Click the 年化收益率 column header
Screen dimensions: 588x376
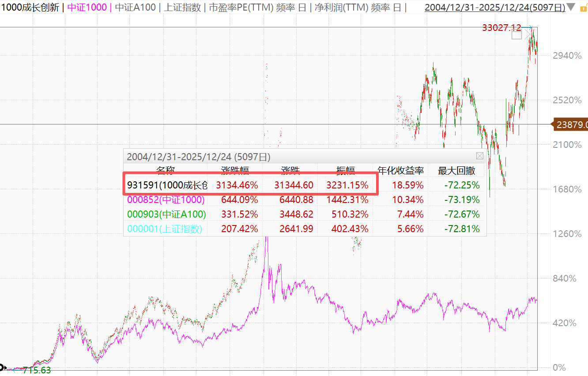tap(400, 171)
